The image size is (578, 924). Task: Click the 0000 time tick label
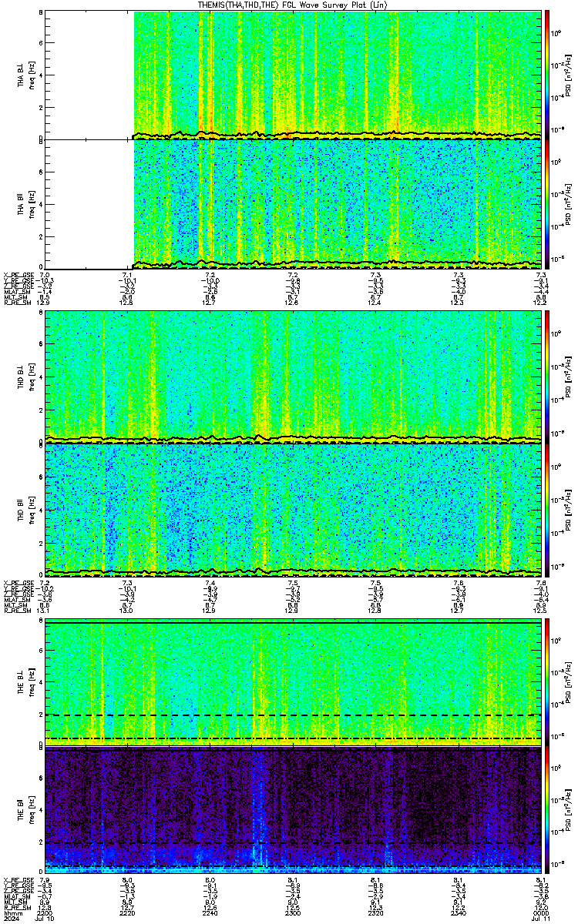click(540, 912)
